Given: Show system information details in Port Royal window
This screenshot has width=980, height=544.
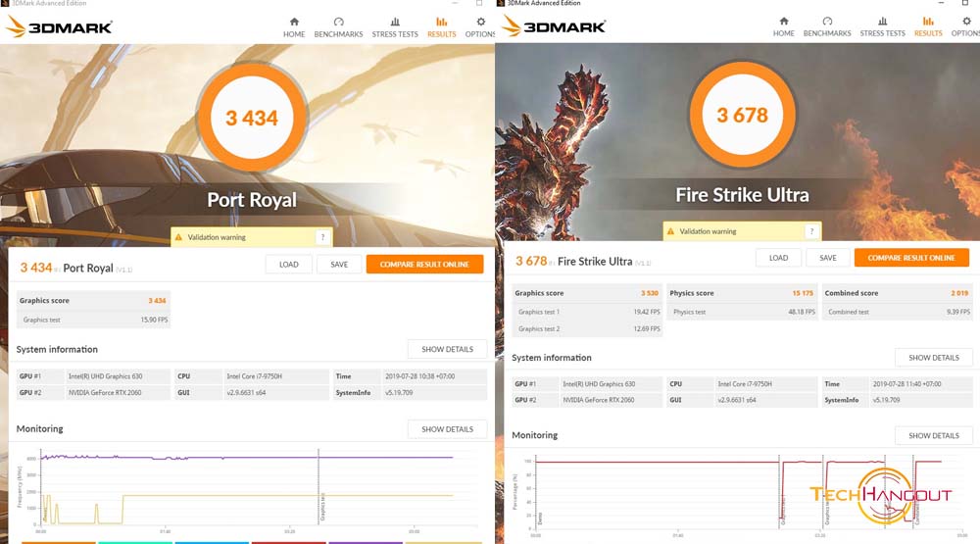Looking at the screenshot, I should [x=448, y=349].
